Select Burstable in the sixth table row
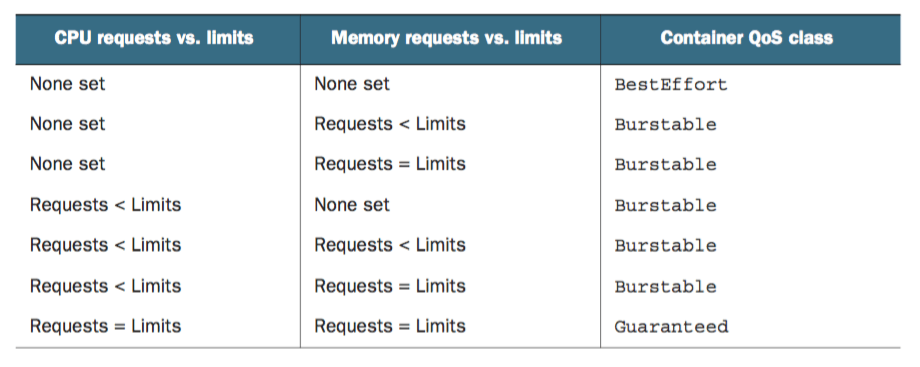This screenshot has height=367, width=920. pos(665,287)
